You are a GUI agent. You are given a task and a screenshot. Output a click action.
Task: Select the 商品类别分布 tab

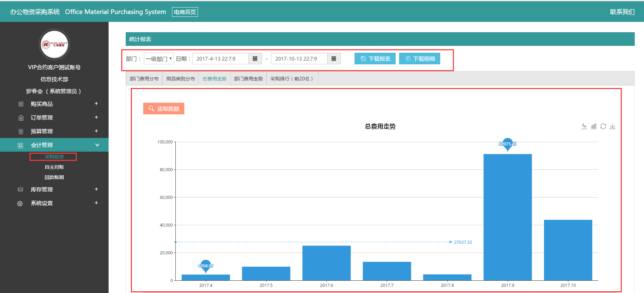click(181, 79)
